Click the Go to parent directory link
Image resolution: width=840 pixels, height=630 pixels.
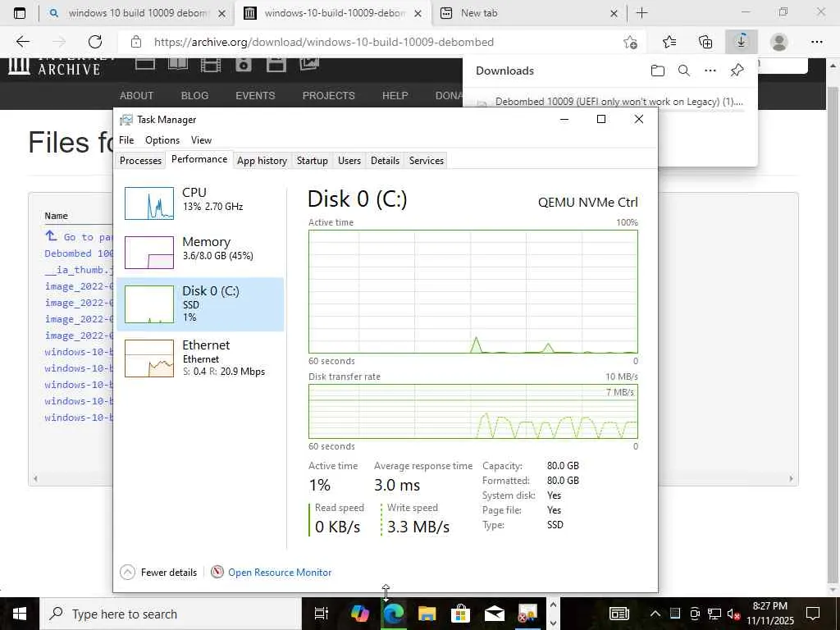coord(79,236)
